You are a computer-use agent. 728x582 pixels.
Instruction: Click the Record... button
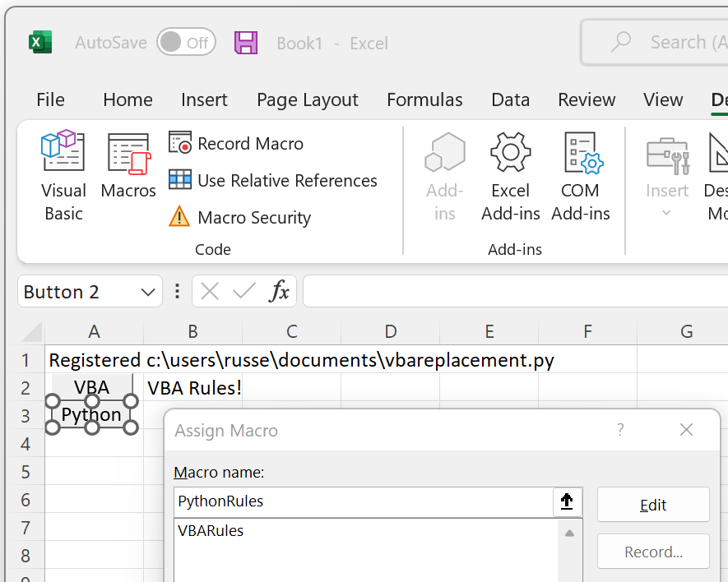click(x=653, y=552)
